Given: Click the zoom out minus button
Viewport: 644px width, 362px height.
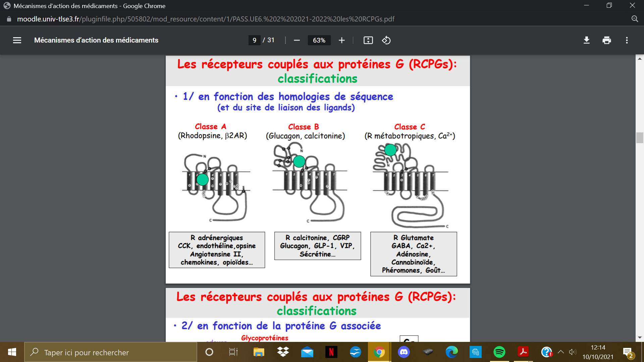Looking at the screenshot, I should click(297, 40).
